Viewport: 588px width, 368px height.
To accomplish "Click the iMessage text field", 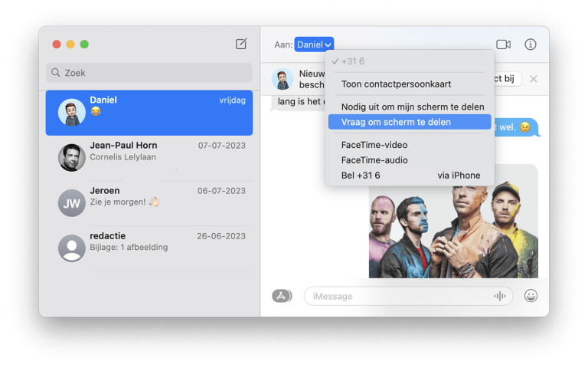I will point(408,296).
